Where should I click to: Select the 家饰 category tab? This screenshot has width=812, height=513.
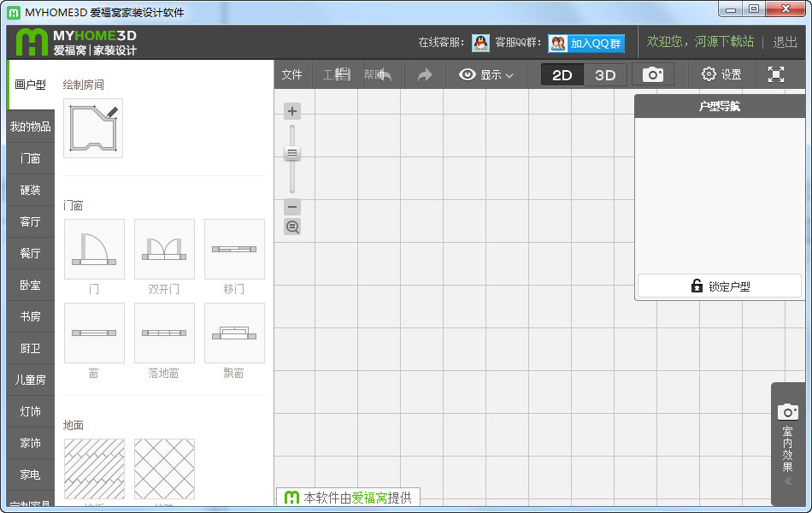click(x=31, y=443)
